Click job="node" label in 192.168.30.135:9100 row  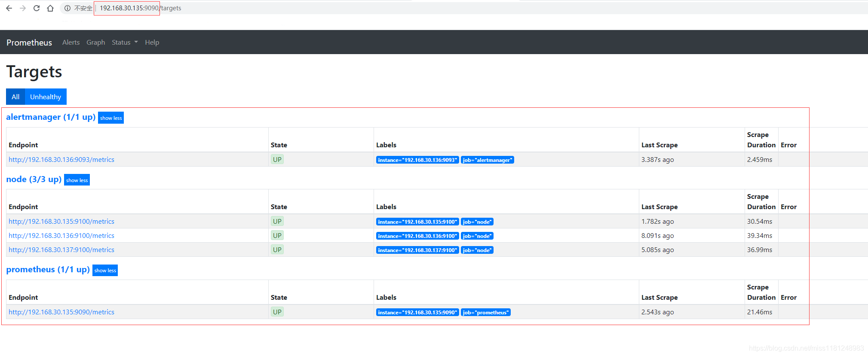[x=477, y=222]
